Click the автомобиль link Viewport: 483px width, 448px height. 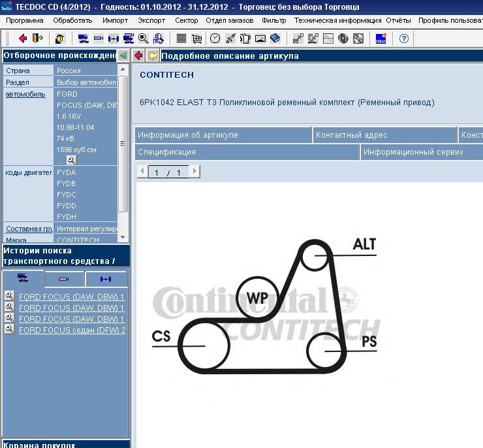point(25,94)
